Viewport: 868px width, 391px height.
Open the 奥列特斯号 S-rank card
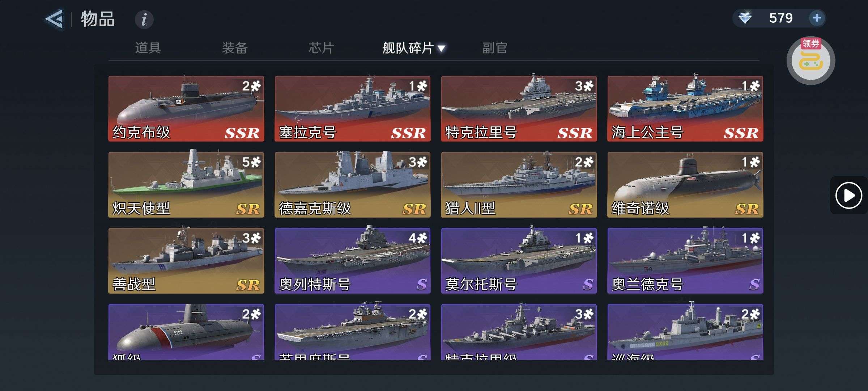[353, 261]
